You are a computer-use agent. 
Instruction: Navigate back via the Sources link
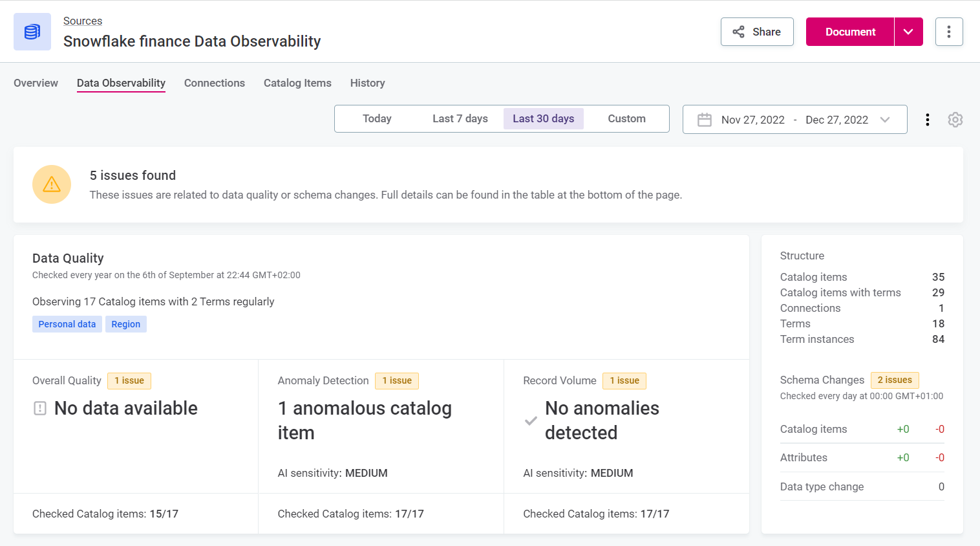click(x=83, y=21)
